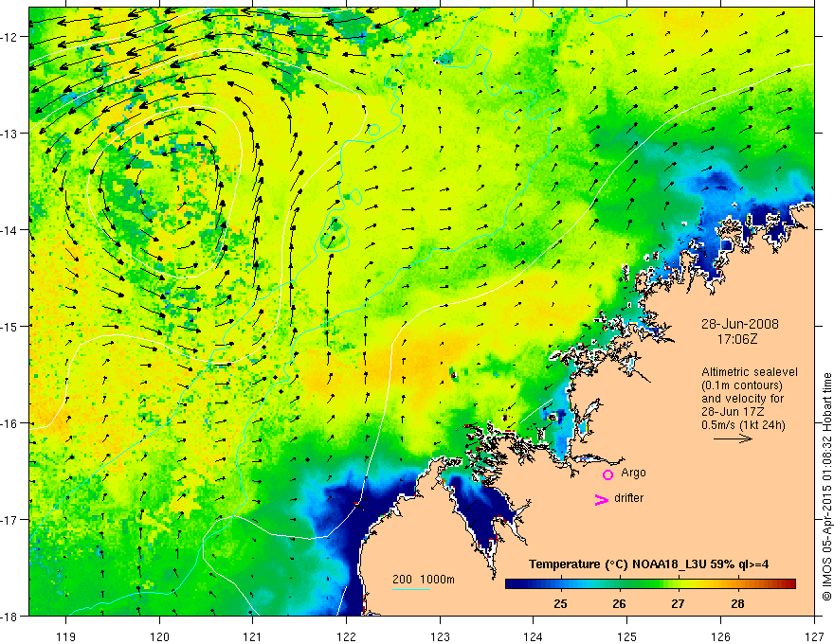Click latitude axis label -16
The width and height of the screenshot is (834, 644).
tap(10, 423)
